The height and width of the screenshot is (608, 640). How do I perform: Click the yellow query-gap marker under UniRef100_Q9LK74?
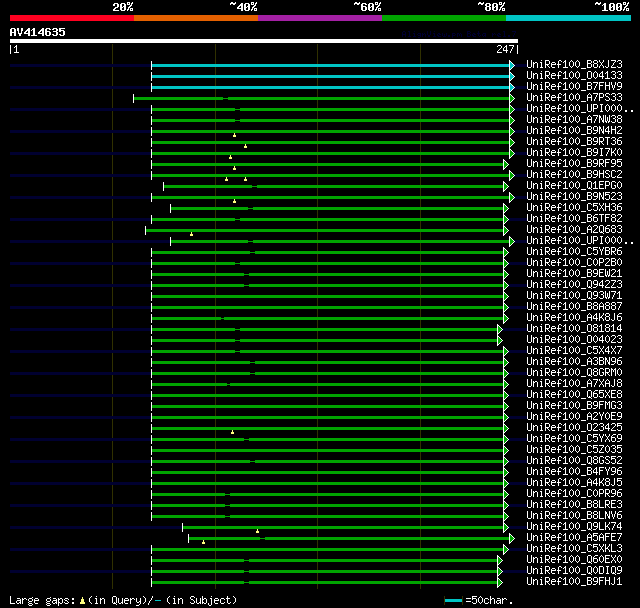tap(258, 531)
